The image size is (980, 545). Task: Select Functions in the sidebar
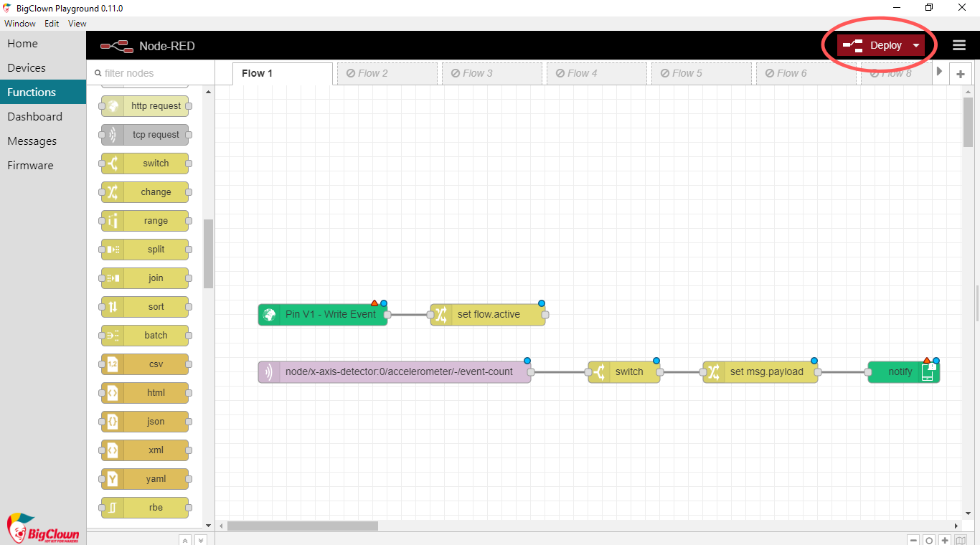(x=43, y=93)
